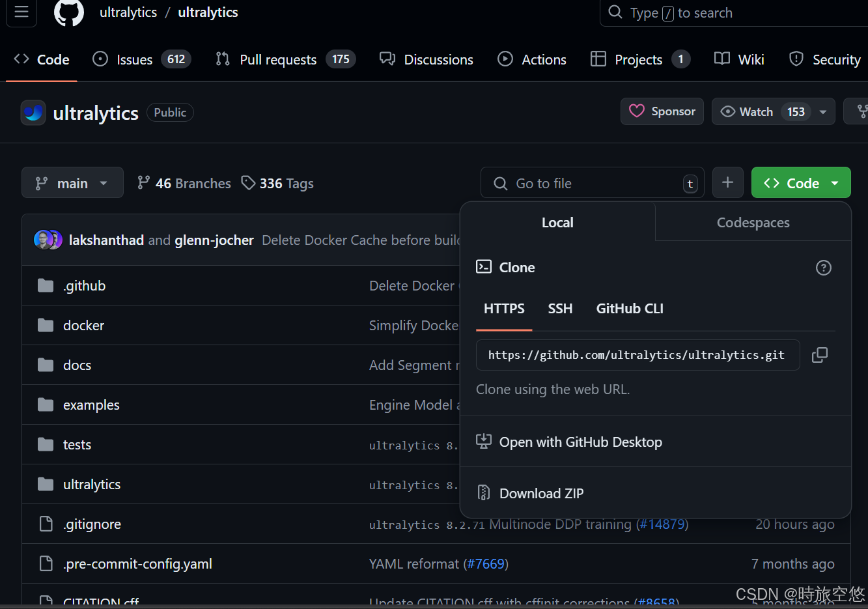Open the tests folder name
Screen dimensions: 868x609
coord(77,444)
